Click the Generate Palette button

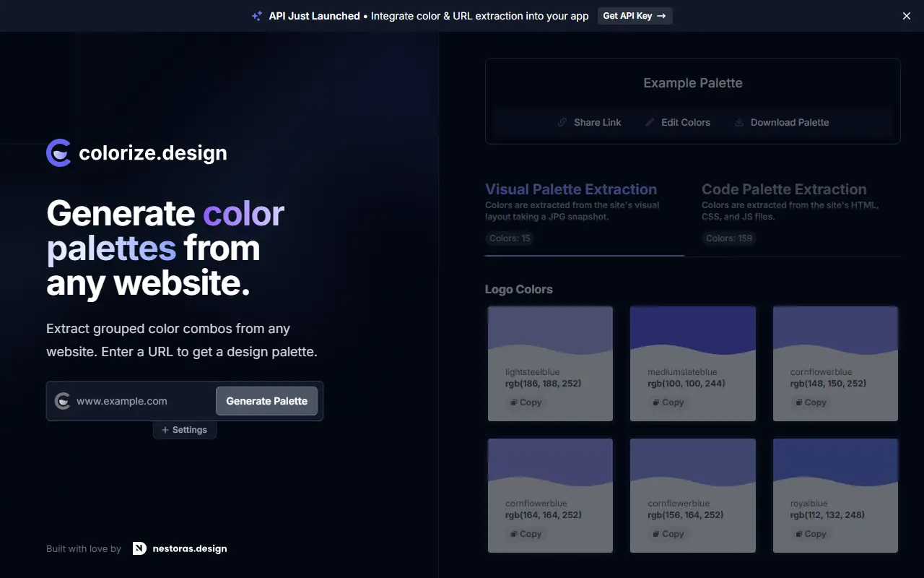click(x=266, y=401)
